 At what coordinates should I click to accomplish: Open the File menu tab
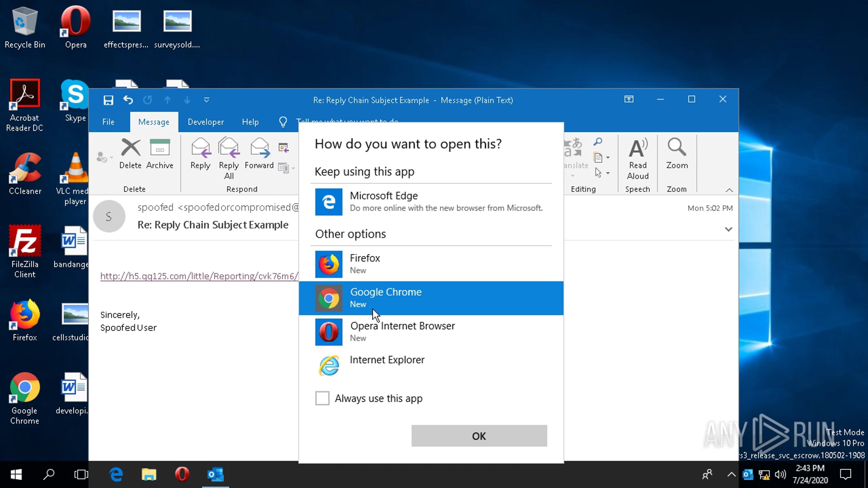pos(108,122)
